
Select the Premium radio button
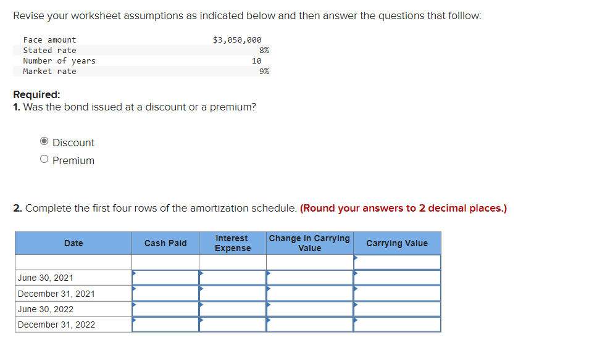pos(44,159)
